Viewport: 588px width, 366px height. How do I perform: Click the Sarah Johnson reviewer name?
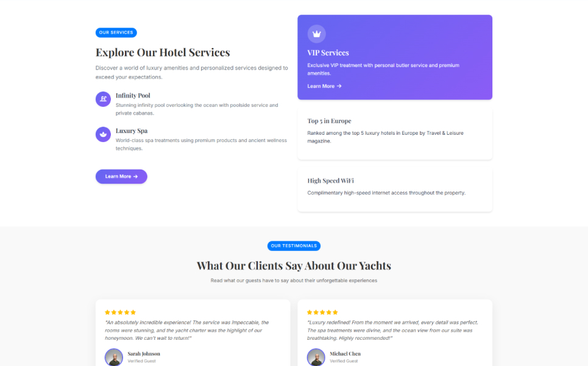144,354
